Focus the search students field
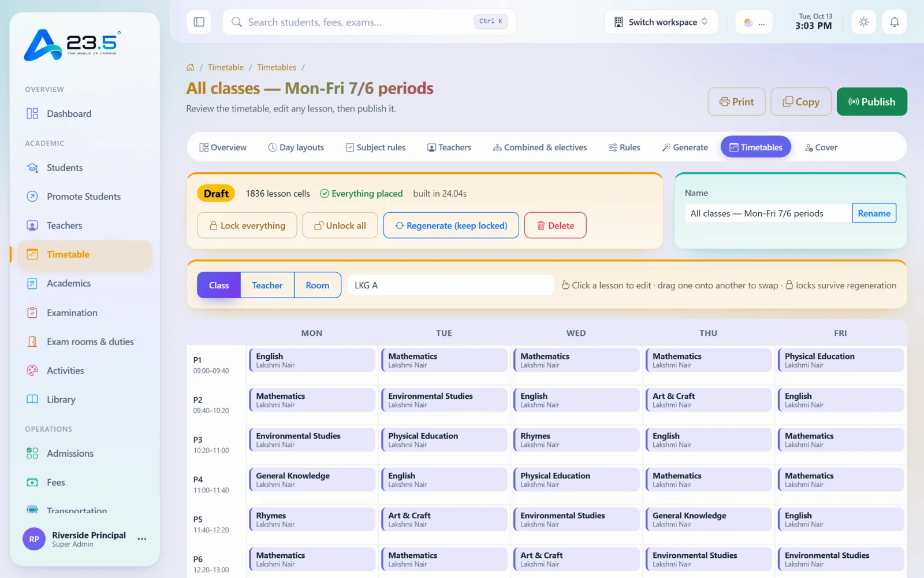Image resolution: width=924 pixels, height=578 pixels. (x=370, y=22)
